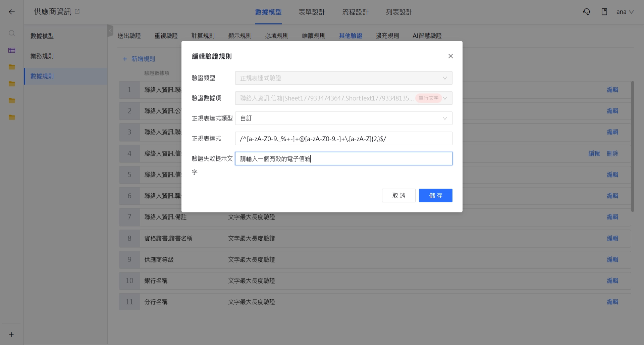Image resolution: width=644 pixels, height=345 pixels.
Task: Select 業務規則 in left menu
Action: pyautogui.click(x=66, y=56)
